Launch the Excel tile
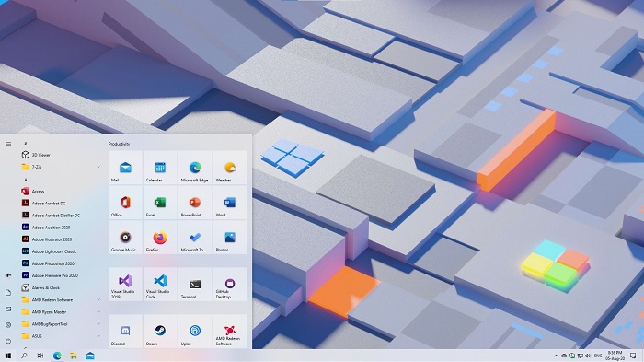Screen dimensions: 644x362 click(x=160, y=202)
